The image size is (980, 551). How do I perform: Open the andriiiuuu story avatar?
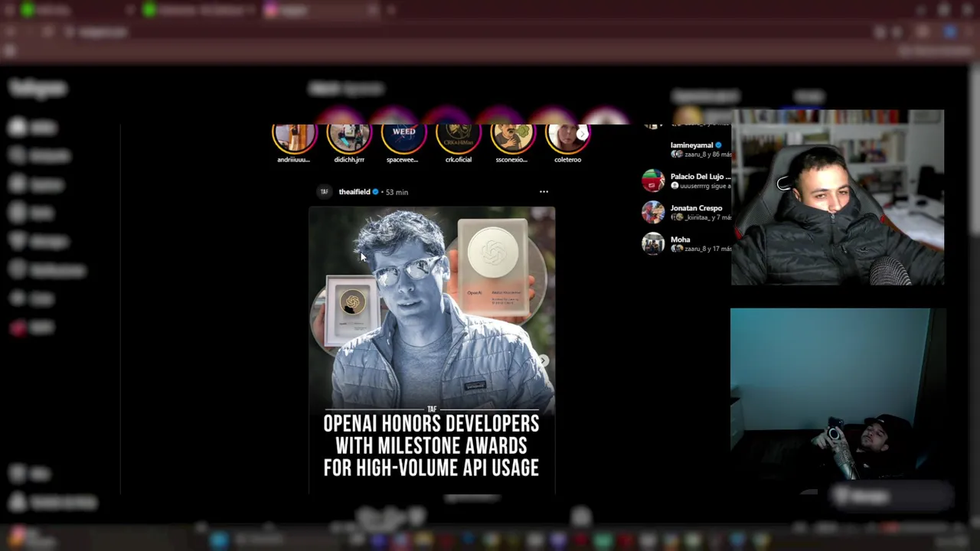click(x=294, y=139)
